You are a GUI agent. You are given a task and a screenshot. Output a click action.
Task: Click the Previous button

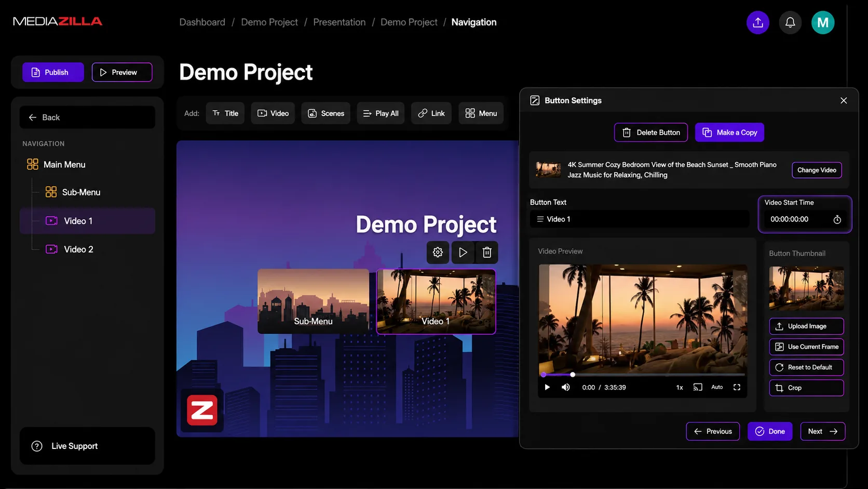[713, 431]
